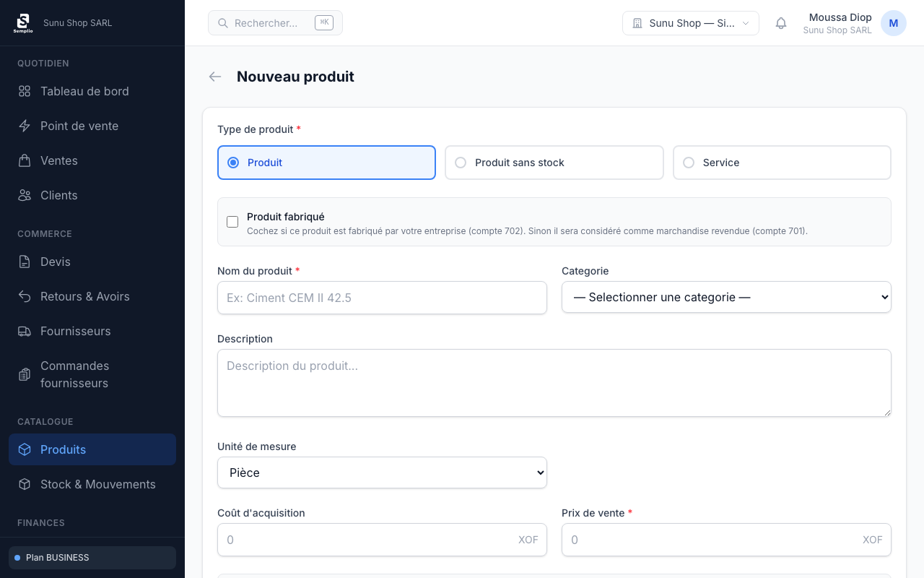This screenshot has width=924, height=578.
Task: Select the Produit sans stock radio option
Action: [x=461, y=163]
